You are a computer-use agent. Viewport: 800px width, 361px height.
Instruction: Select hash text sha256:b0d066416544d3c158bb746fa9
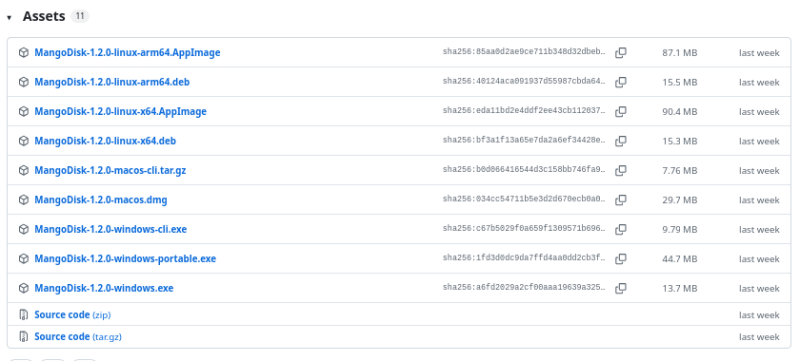524,170
